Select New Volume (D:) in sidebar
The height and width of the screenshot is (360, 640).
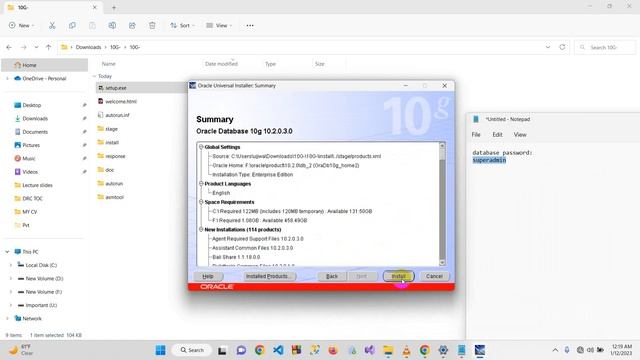point(44,278)
